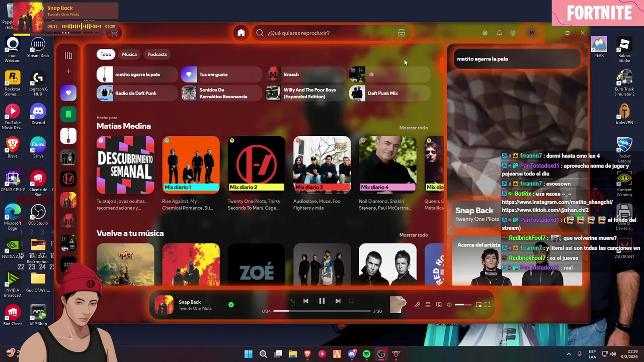The image size is (644, 362).
Task: Open matito agarra la pala shortcut
Action: pyautogui.click(x=137, y=74)
